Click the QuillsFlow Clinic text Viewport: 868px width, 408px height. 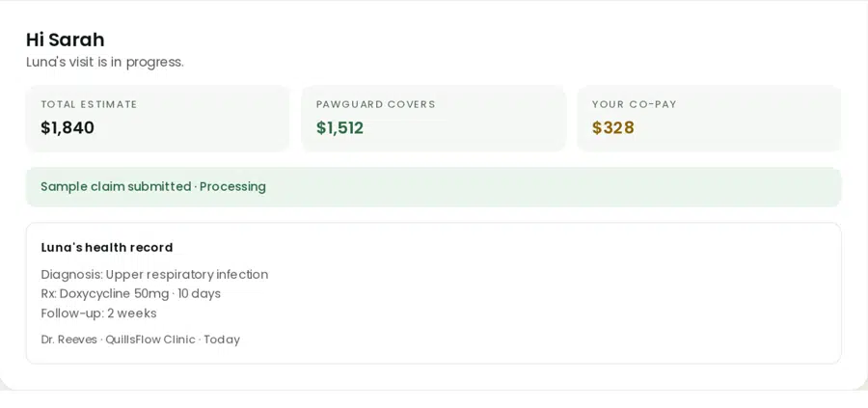[150, 340]
